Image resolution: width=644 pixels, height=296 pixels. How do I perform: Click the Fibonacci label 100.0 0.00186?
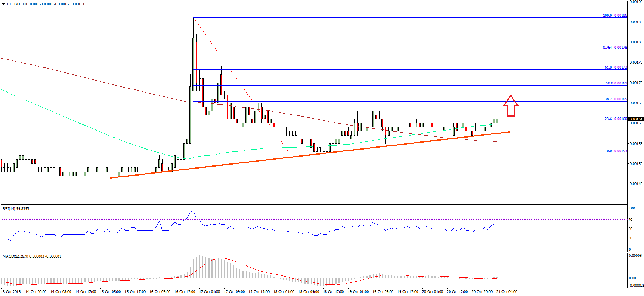point(615,15)
